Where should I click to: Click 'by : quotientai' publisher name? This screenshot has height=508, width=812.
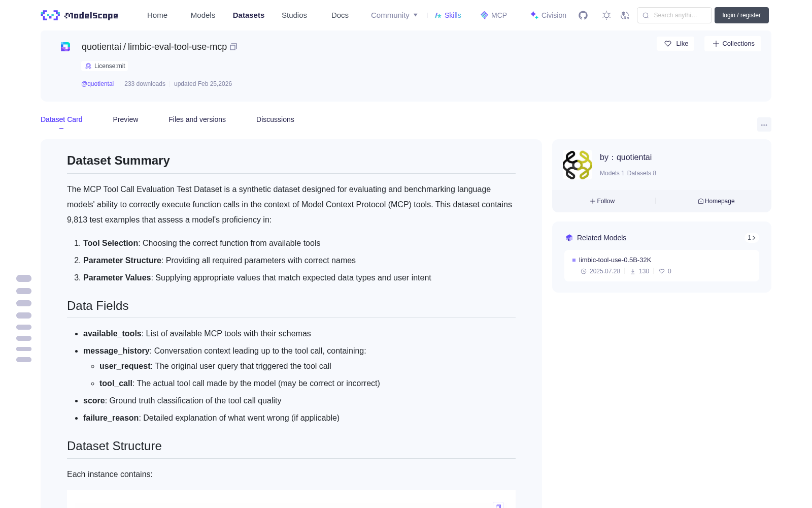[626, 157]
